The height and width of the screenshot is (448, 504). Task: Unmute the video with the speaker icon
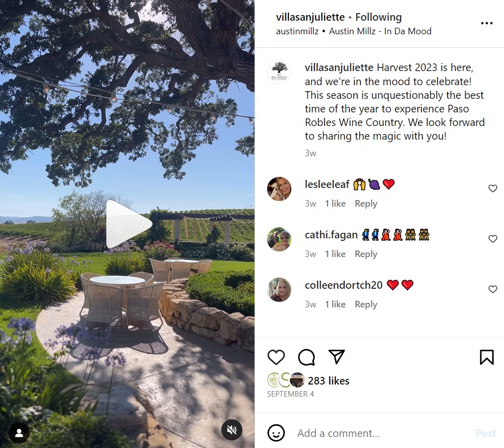[x=231, y=430]
